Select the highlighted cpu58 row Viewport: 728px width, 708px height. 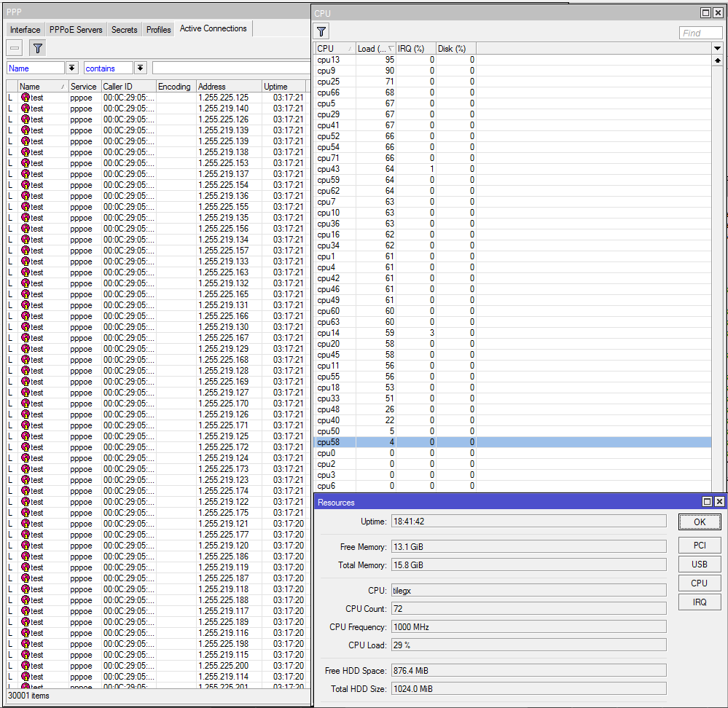512,442
